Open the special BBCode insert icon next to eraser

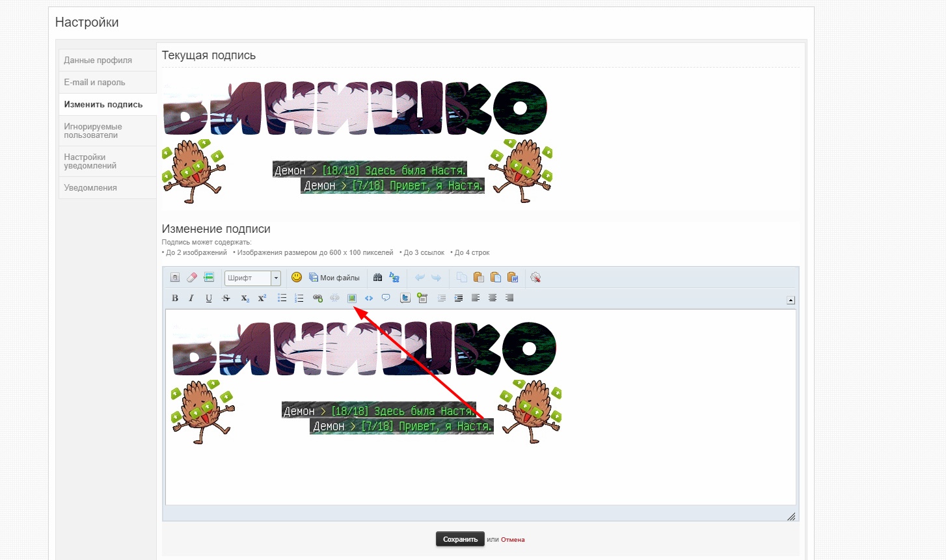209,278
